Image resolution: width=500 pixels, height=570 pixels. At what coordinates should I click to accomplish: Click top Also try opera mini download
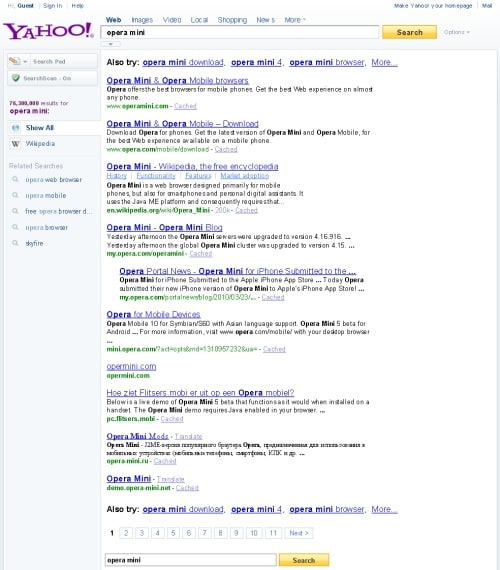click(183, 63)
